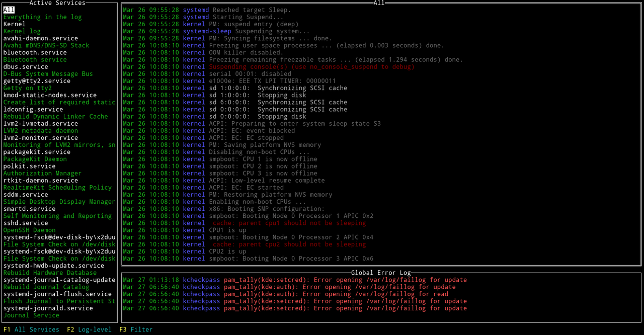
Task: Select rtkit-daemon.service
Action: click(x=41, y=180)
